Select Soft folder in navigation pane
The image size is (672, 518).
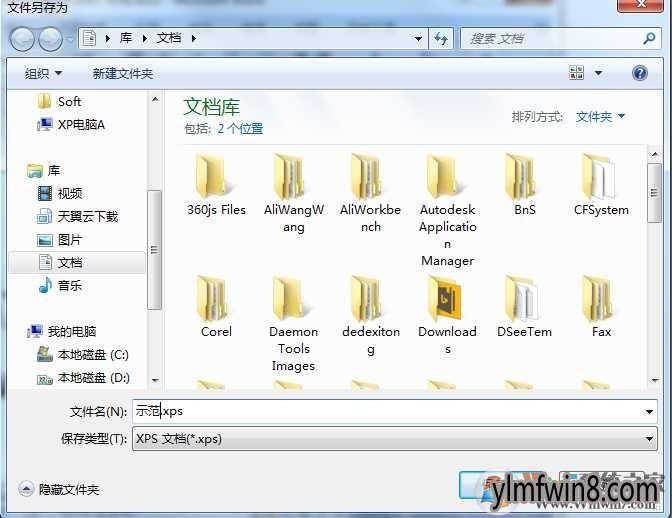click(59, 102)
